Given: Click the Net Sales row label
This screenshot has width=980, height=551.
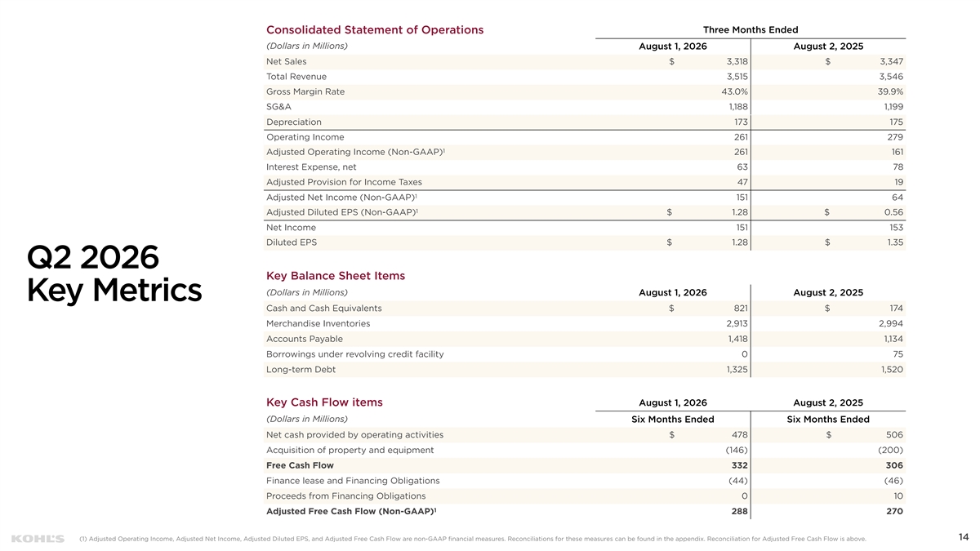Looking at the screenshot, I should pos(287,61).
